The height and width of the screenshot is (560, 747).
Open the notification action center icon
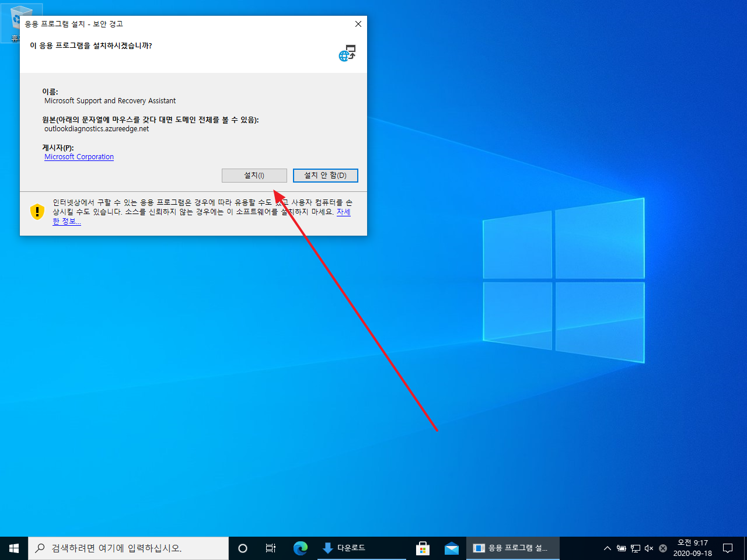click(x=728, y=548)
